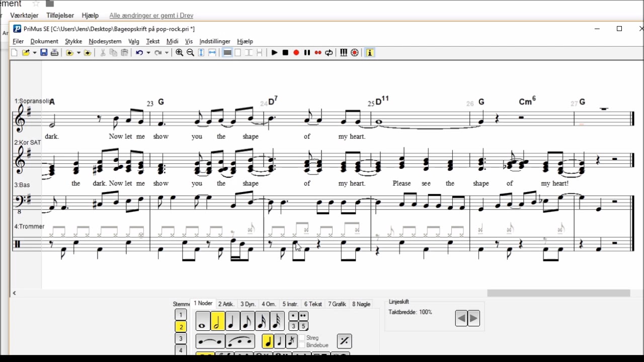Toggle double dotted note button
This screenshot has height=362, width=644.
click(303, 316)
